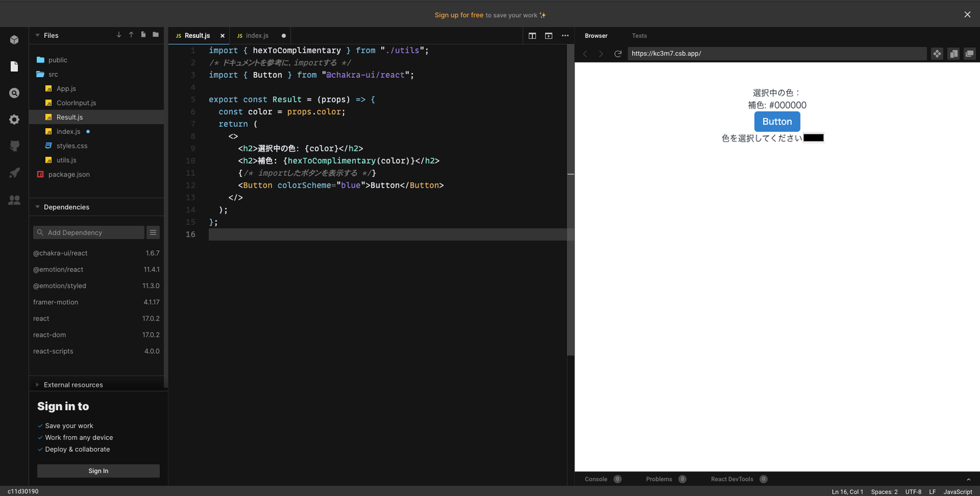The image size is (980, 496).
Task: Close the sign up banner
Action: click(967, 15)
